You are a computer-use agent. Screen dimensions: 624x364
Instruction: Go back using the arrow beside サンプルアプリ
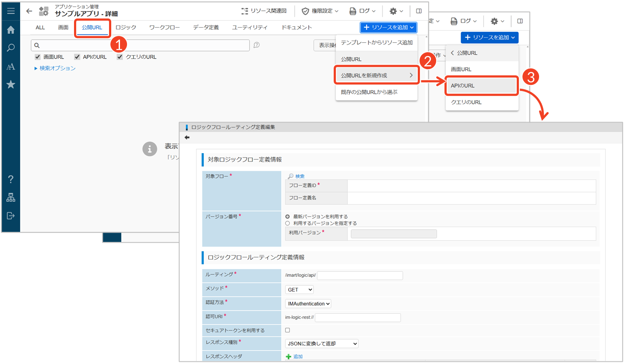coord(29,11)
